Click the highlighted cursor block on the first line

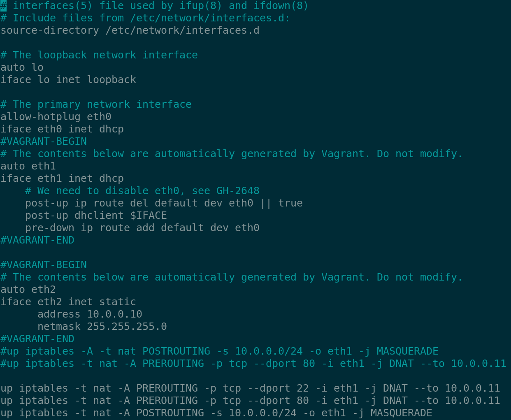click(x=3, y=6)
